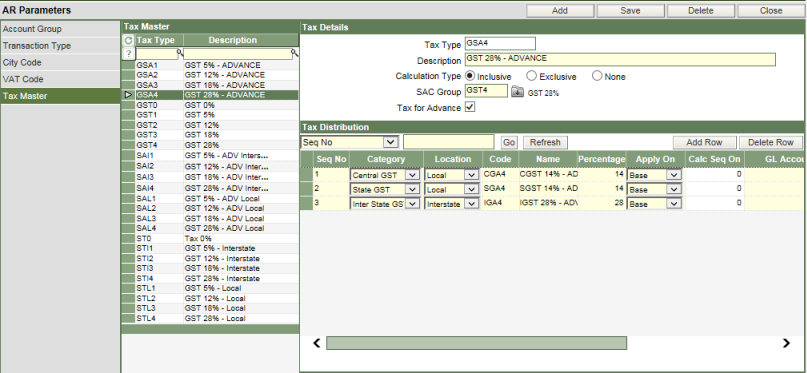This screenshot has height=373, width=807.
Task: Click the Close button
Action: click(771, 10)
